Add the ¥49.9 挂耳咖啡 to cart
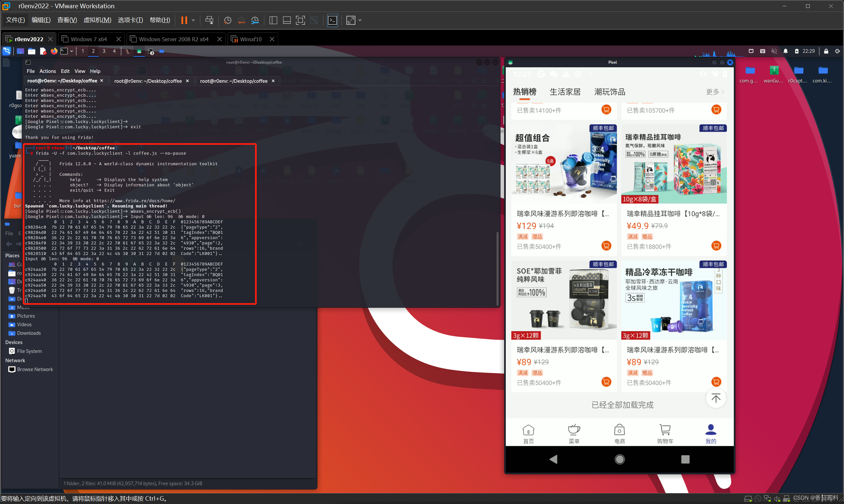This screenshot has width=844, height=504. (716, 245)
